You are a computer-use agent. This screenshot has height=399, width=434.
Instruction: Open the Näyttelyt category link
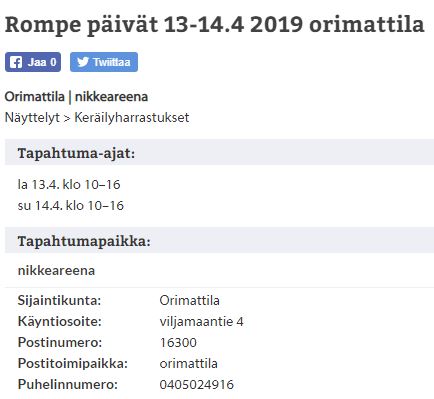tap(32, 118)
